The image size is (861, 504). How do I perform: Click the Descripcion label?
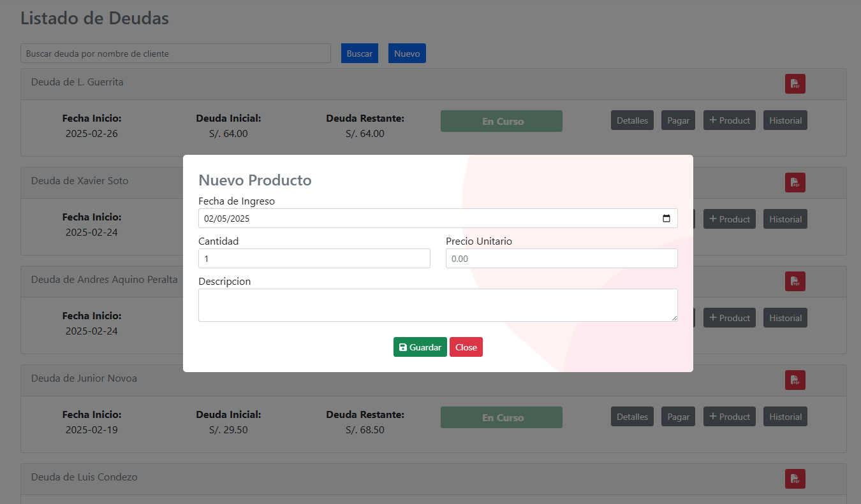pyautogui.click(x=224, y=281)
